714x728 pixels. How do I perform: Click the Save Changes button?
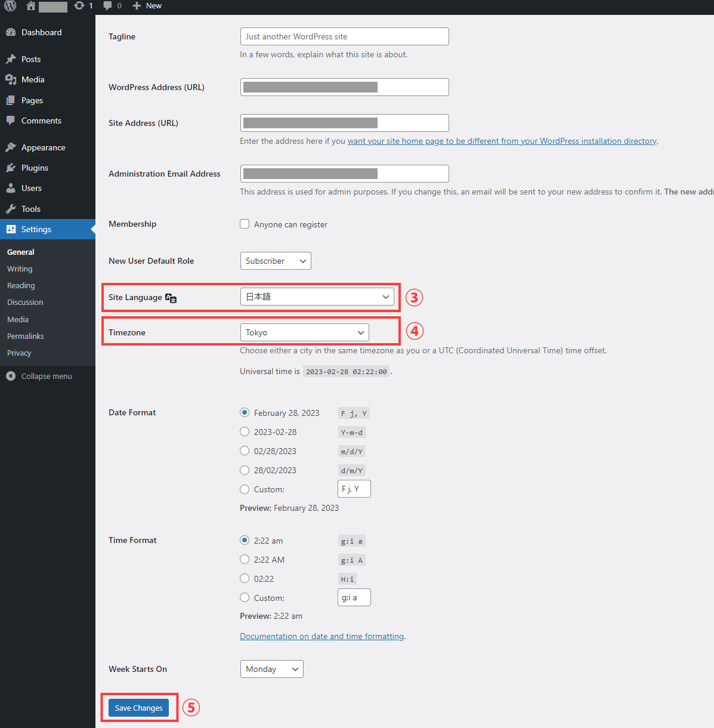[x=138, y=708]
